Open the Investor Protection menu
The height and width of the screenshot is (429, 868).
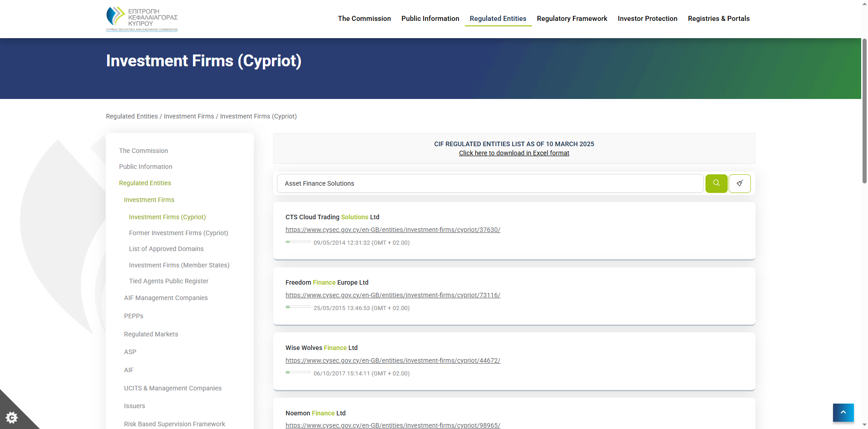(647, 19)
